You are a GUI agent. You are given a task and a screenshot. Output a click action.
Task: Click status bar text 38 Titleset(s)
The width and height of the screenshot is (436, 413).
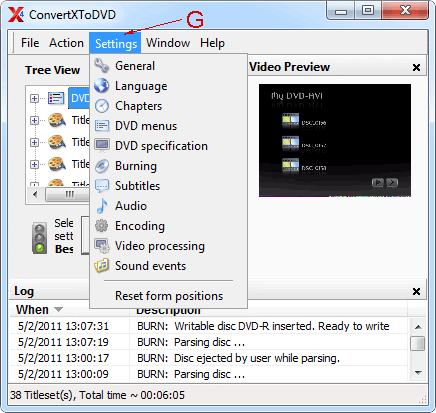pos(97,395)
